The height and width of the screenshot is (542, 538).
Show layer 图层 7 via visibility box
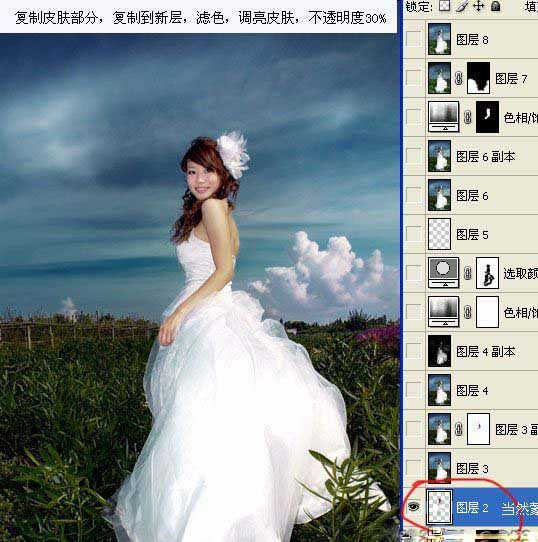point(414,78)
